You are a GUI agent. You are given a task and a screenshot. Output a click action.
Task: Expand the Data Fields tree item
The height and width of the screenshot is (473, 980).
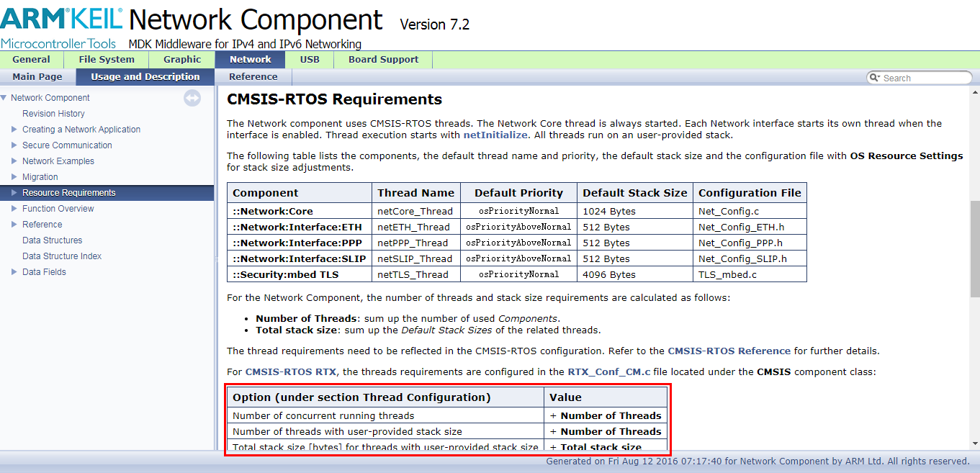click(13, 271)
